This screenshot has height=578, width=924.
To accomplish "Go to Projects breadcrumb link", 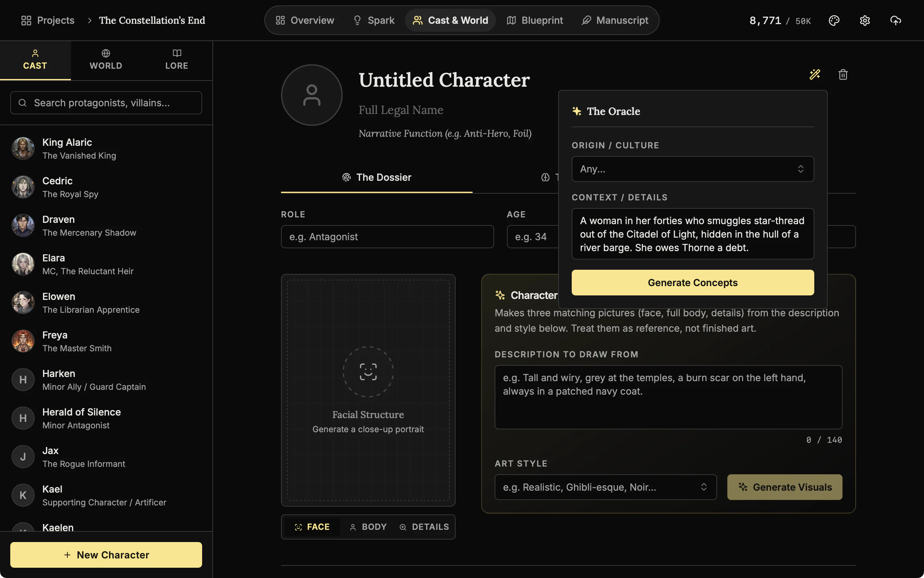I will 48,20.
